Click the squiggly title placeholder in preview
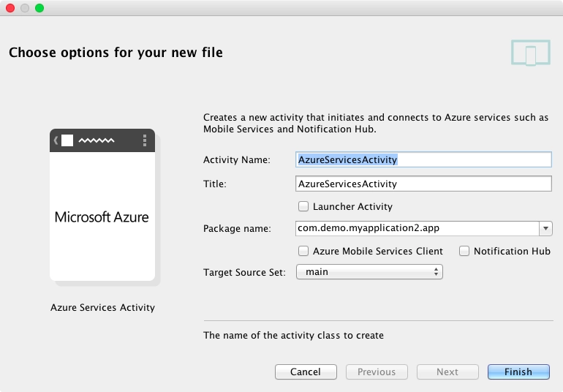 pos(97,140)
